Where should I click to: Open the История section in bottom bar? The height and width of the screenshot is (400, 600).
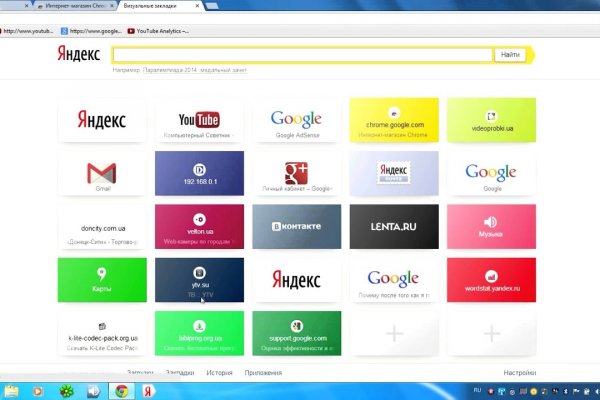pos(219,372)
